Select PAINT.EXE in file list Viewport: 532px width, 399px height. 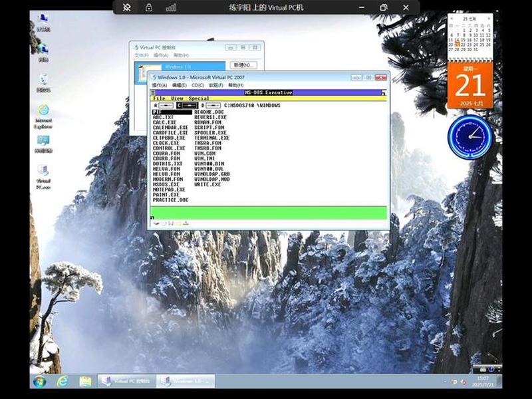pyautogui.click(x=166, y=195)
